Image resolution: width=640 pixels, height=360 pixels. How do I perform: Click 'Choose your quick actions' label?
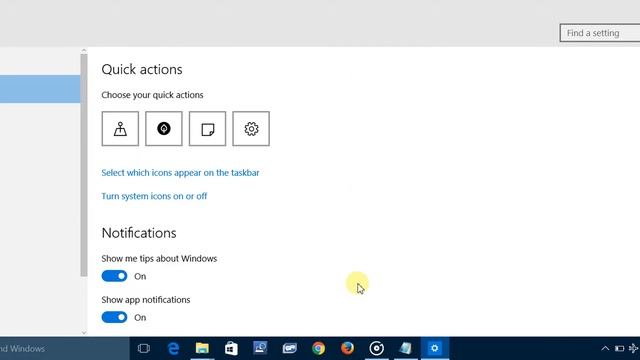tap(152, 95)
